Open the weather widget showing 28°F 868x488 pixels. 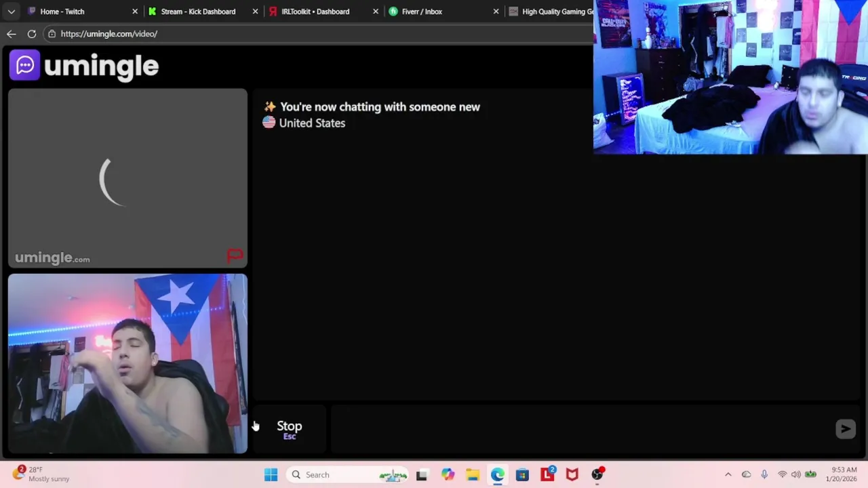[42, 474]
